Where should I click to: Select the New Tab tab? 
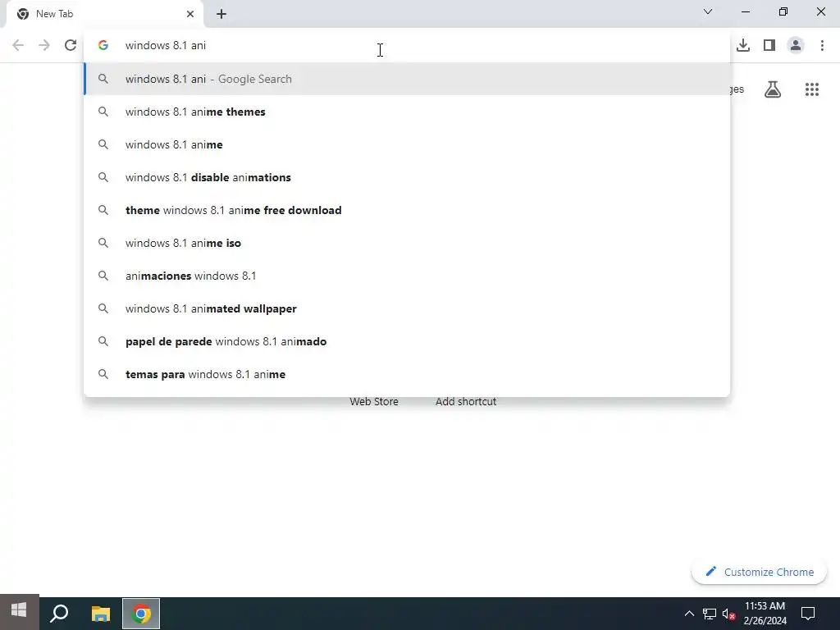click(x=105, y=14)
